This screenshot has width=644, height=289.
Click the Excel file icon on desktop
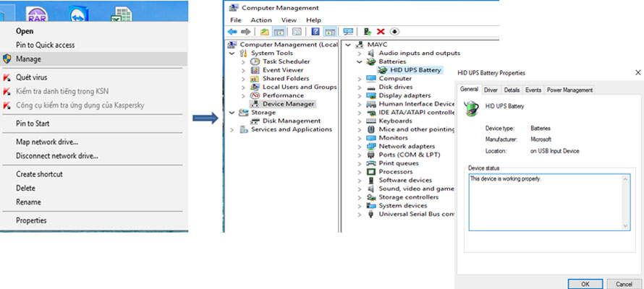click(122, 14)
